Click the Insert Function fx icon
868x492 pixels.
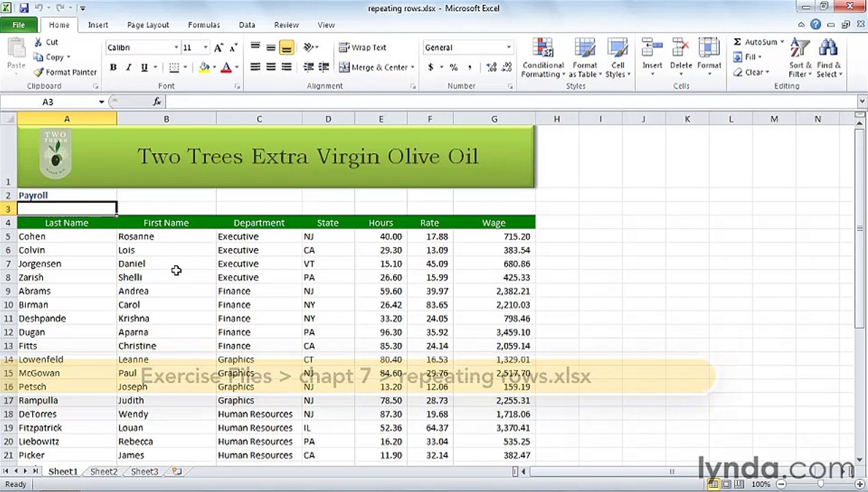point(157,102)
